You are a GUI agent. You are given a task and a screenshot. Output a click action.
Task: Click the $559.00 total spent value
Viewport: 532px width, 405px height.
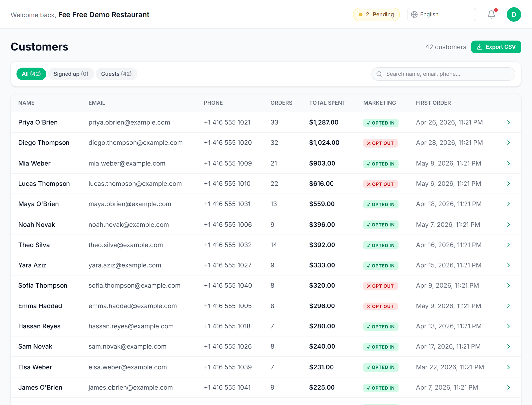pyautogui.click(x=322, y=204)
